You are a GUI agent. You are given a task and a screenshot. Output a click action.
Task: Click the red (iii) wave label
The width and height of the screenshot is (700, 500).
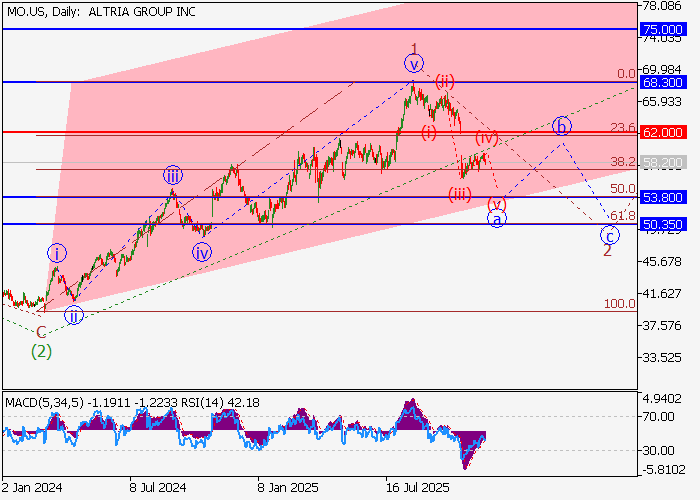pos(460,195)
